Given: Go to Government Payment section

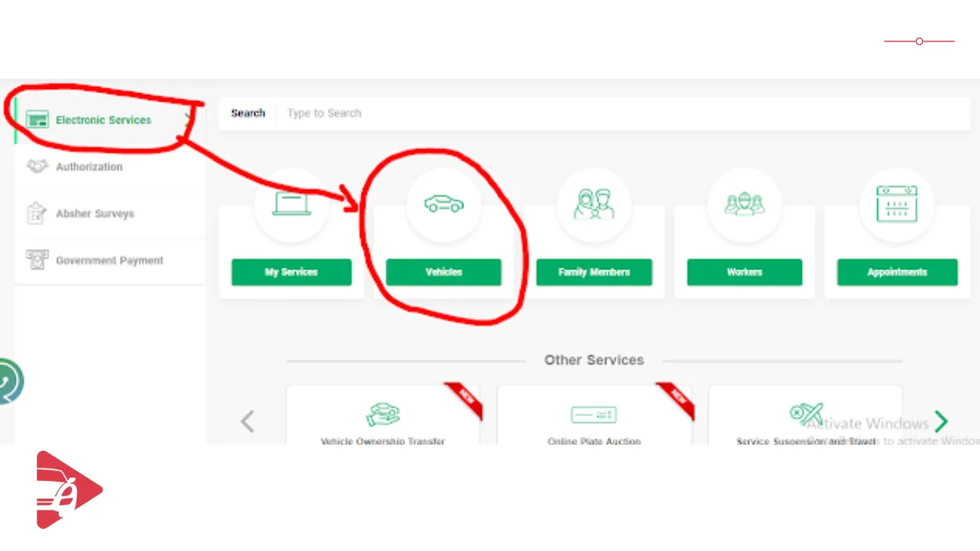Looking at the screenshot, I should (x=109, y=261).
